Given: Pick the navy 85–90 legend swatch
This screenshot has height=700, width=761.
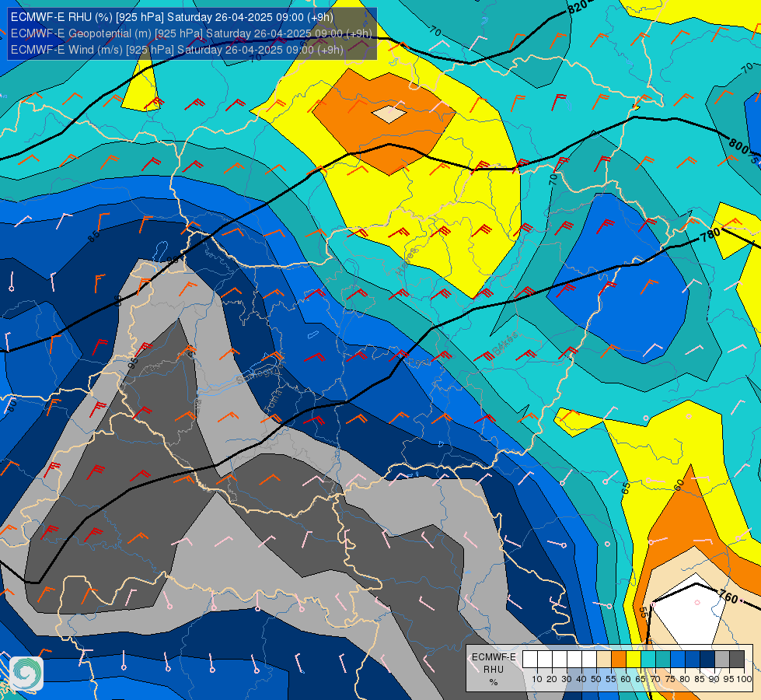Looking at the screenshot, I should 707,660.
